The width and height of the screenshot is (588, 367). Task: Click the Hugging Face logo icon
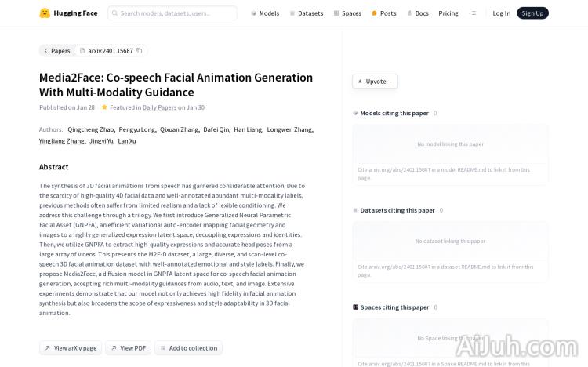click(x=45, y=13)
